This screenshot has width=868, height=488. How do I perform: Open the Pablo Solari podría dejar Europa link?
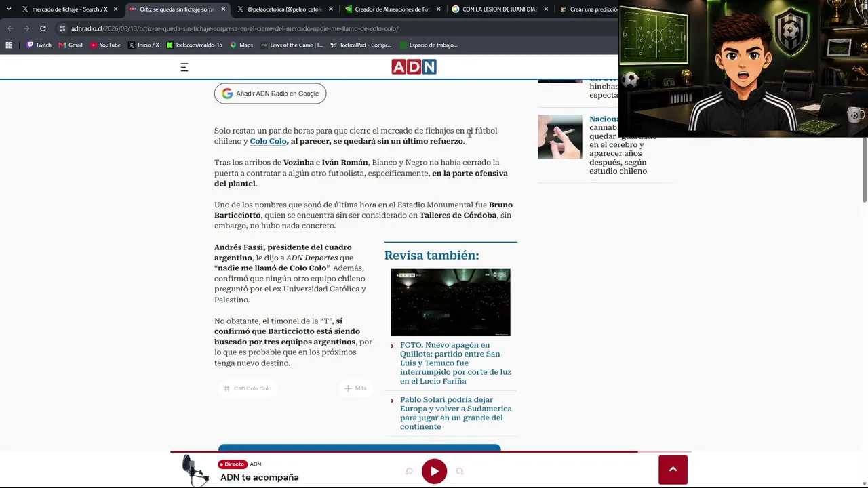tap(456, 413)
